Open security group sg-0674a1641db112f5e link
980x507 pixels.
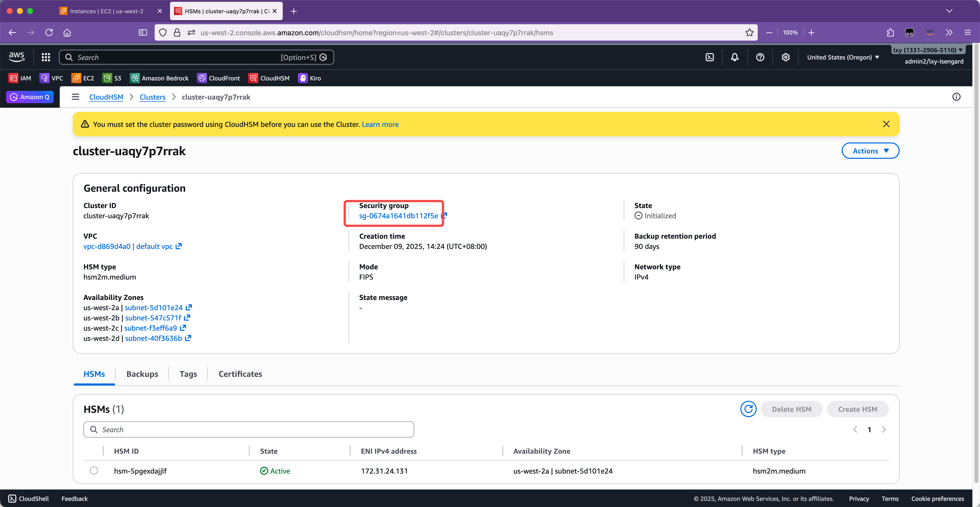[x=398, y=216]
